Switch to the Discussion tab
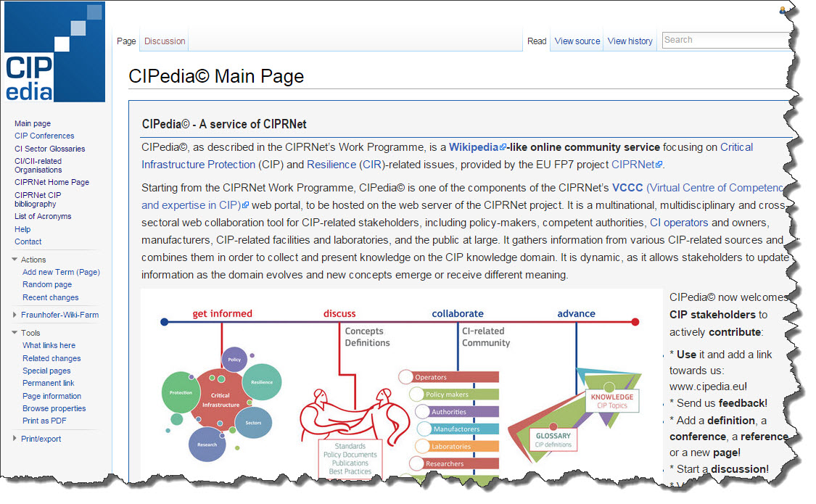This screenshot has width=816, height=504. point(164,41)
